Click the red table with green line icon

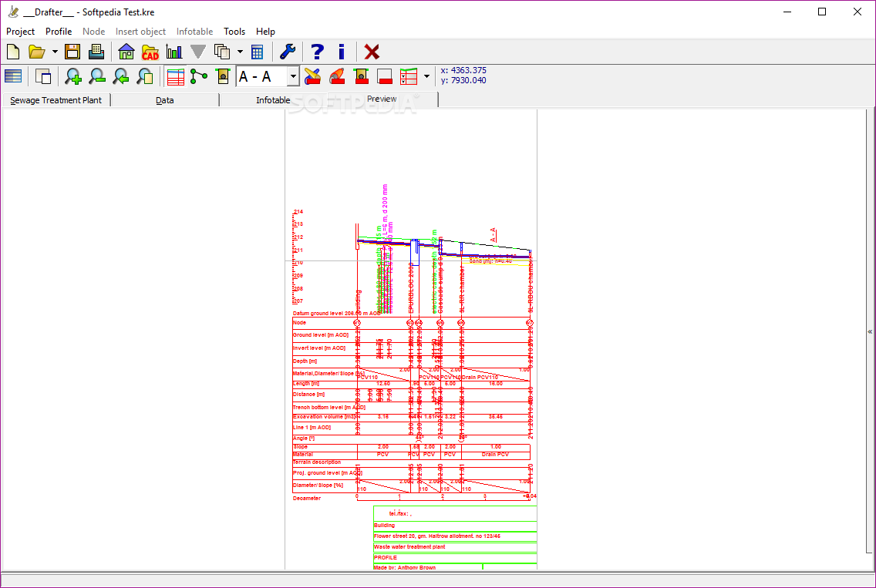click(x=409, y=76)
